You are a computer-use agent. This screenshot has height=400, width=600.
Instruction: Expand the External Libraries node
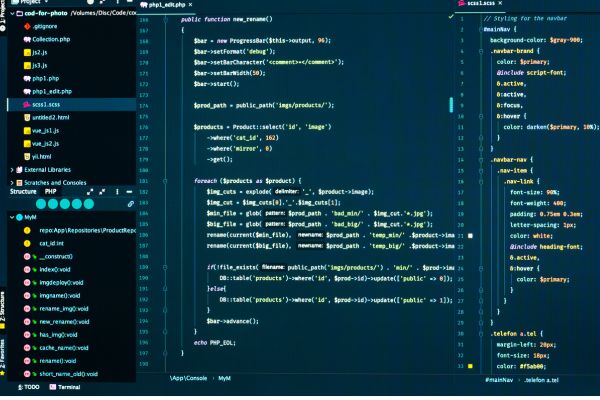[12, 170]
